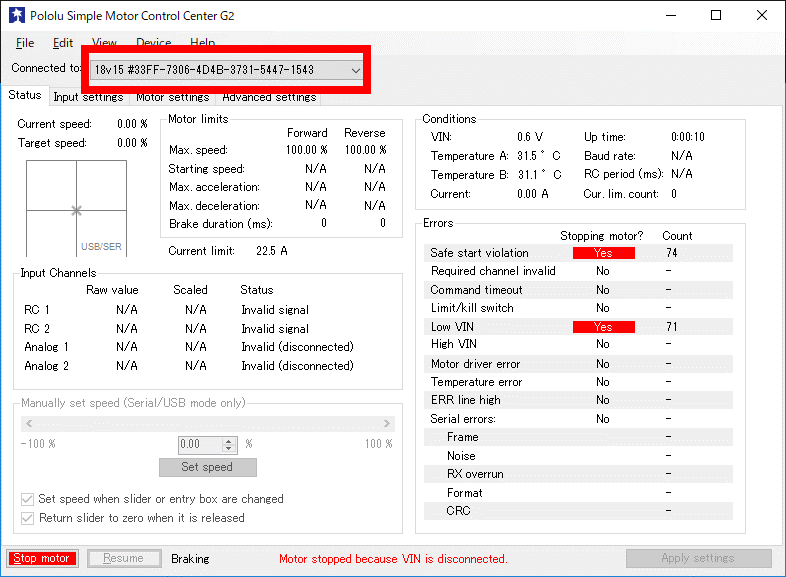Screen dimensions: 786x577
Task: Click Current limit value 22.5 A
Action: click(272, 251)
